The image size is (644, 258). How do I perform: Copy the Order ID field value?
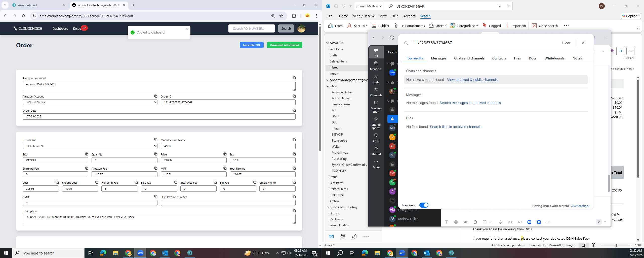(294, 96)
